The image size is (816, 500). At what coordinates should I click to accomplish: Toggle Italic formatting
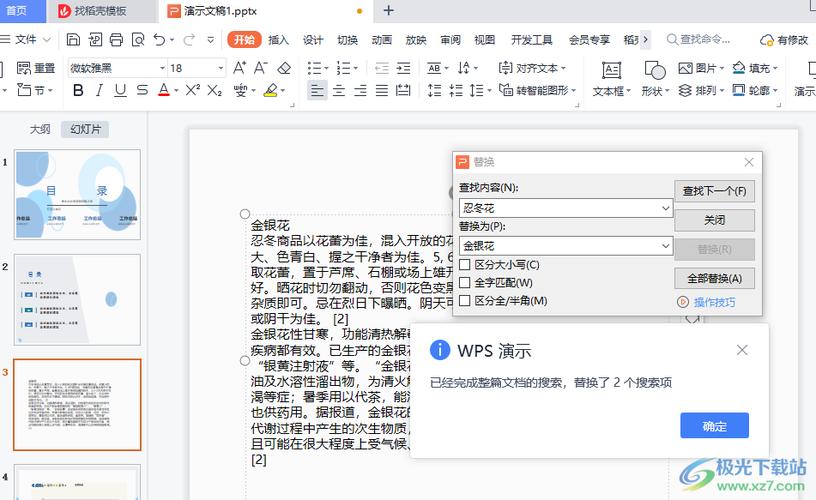(99, 91)
